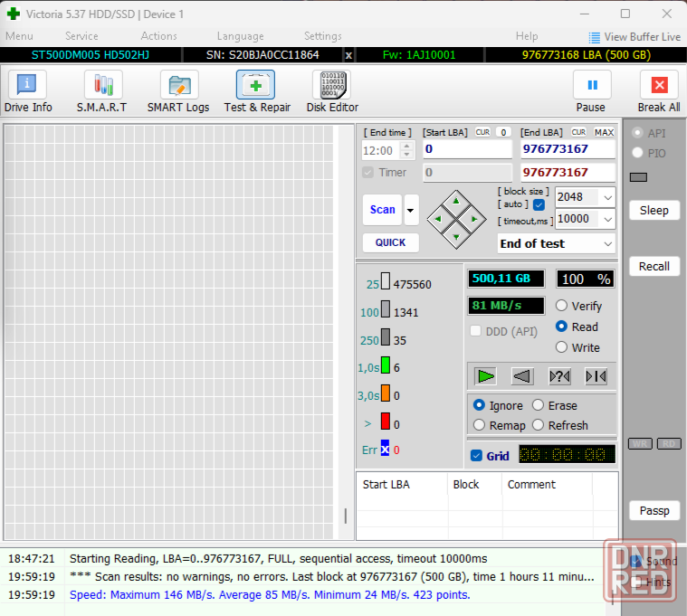Viewport: 687px width, 616px height.
Task: Toggle the Grid checkbox
Action: 477,456
